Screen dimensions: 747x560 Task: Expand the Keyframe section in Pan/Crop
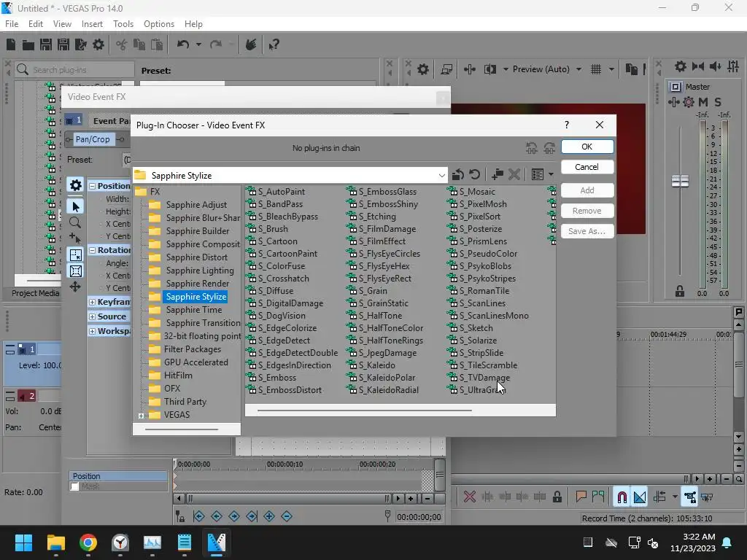point(92,302)
